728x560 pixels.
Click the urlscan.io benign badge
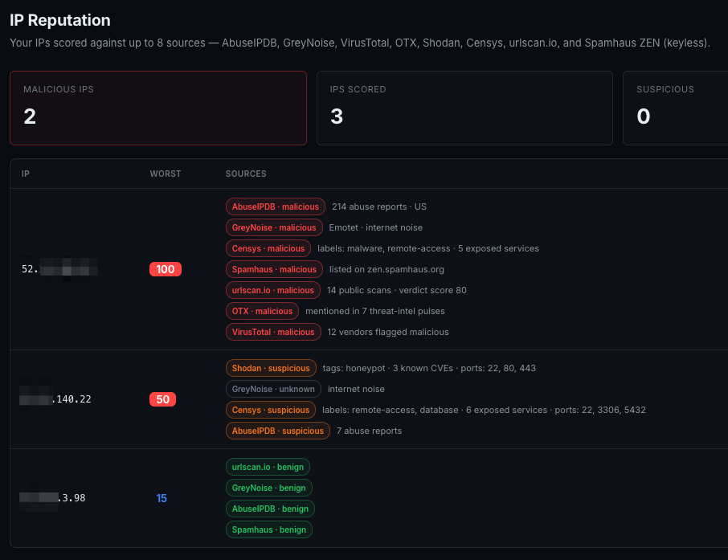point(268,467)
